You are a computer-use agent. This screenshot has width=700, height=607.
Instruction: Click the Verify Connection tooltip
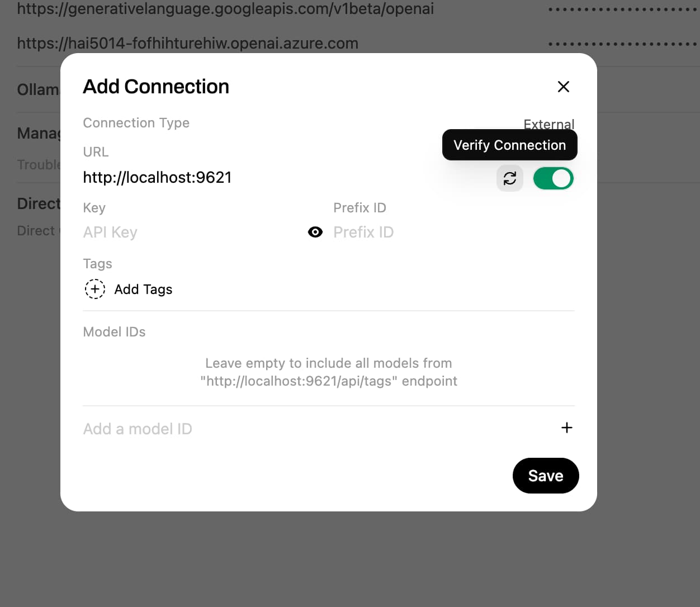509,145
